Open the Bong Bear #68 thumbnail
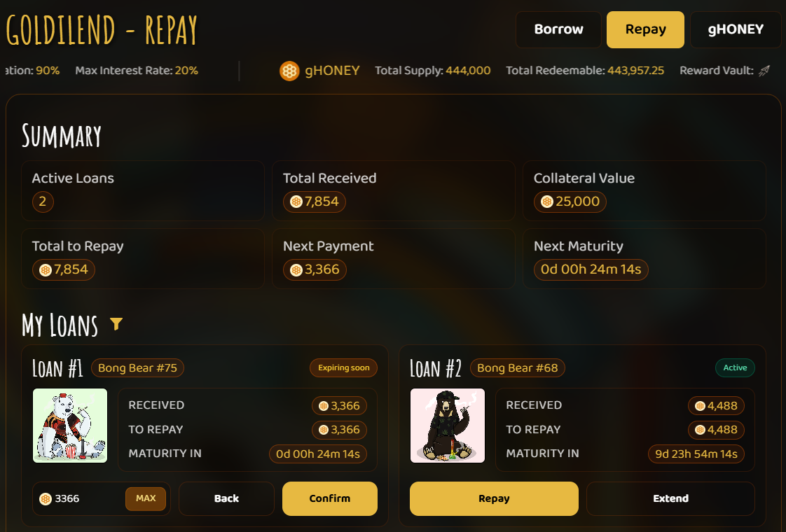 pyautogui.click(x=448, y=426)
